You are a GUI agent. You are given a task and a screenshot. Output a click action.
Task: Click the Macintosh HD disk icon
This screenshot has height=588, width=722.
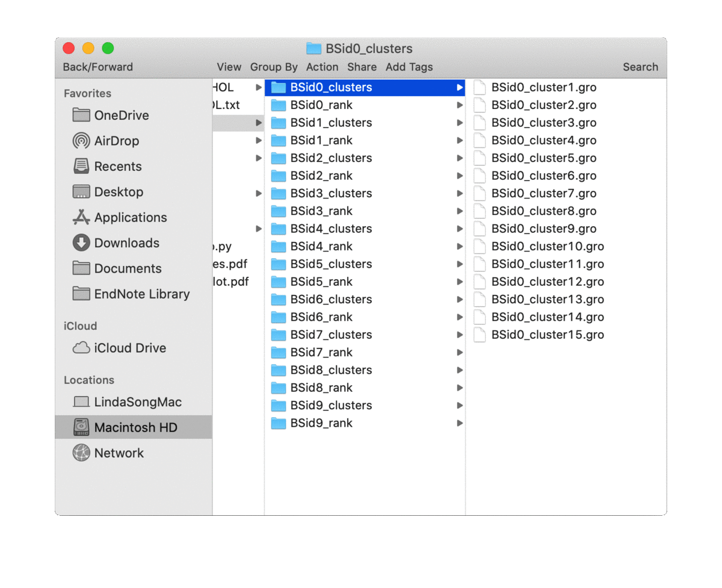(81, 427)
